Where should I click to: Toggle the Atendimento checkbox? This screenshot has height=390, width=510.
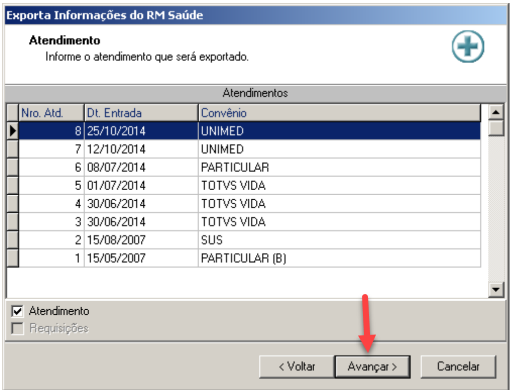pos(17,311)
